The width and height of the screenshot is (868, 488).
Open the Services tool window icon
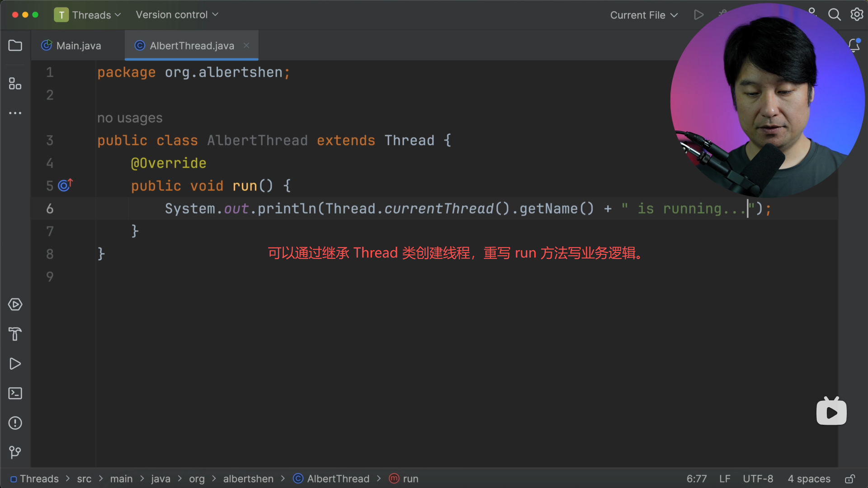click(x=15, y=305)
